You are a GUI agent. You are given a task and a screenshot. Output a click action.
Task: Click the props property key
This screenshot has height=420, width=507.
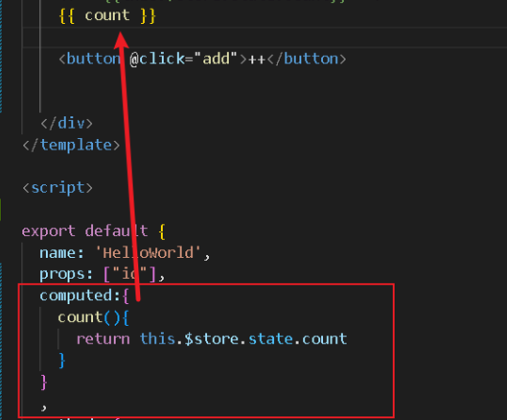click(62, 274)
